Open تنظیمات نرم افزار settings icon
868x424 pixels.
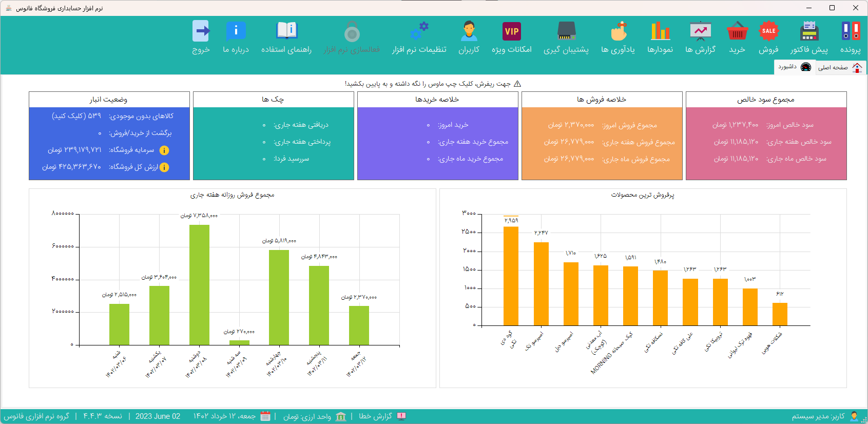[x=419, y=31]
